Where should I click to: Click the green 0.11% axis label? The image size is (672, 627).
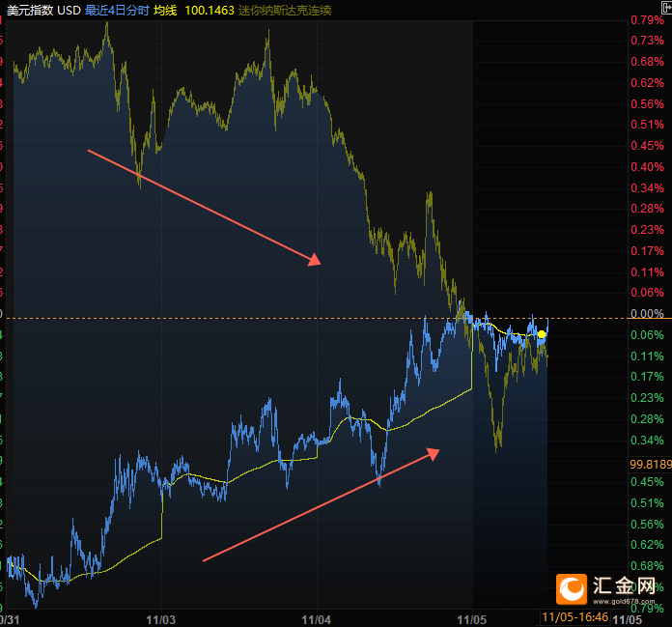tap(647, 356)
